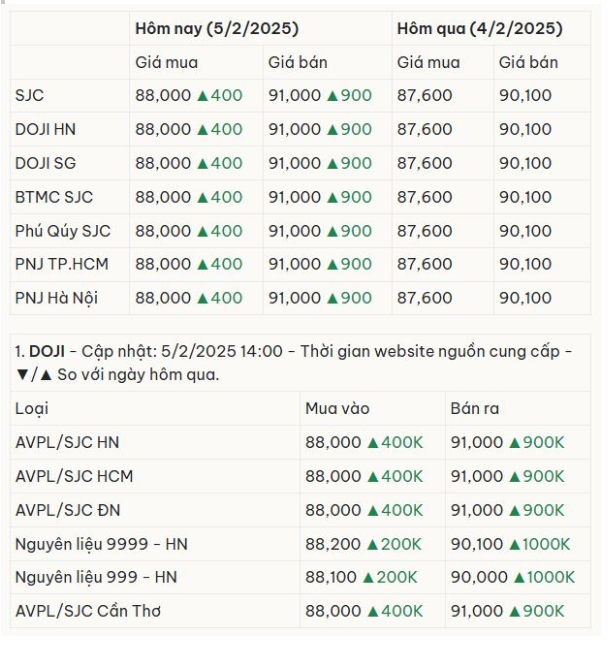Image resolution: width=611 pixels, height=654 pixels.
Task: Click the Loại column header
Action: pos(32,409)
